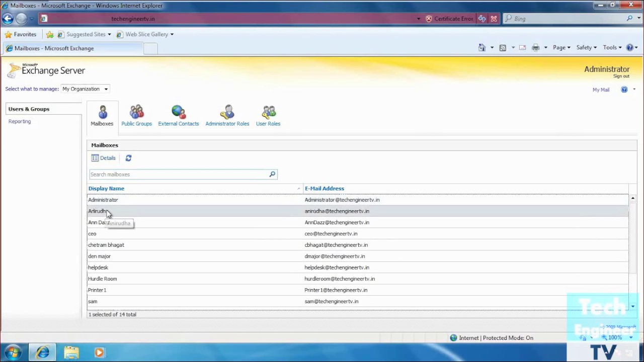
Task: Click the RSS feeds icon
Action: point(503,47)
